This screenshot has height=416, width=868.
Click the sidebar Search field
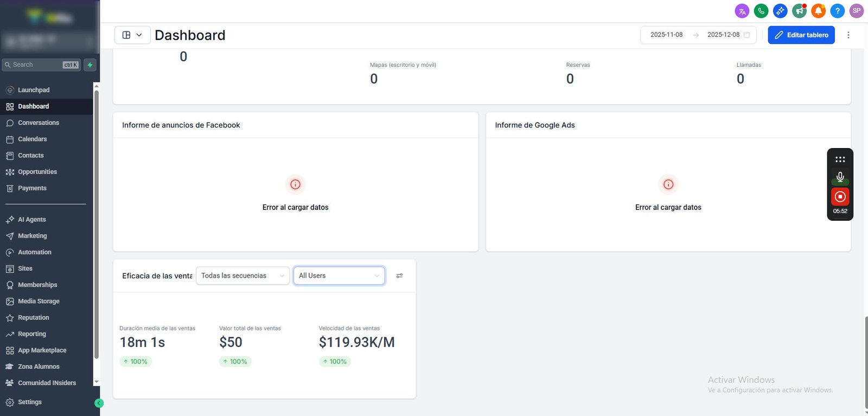41,65
